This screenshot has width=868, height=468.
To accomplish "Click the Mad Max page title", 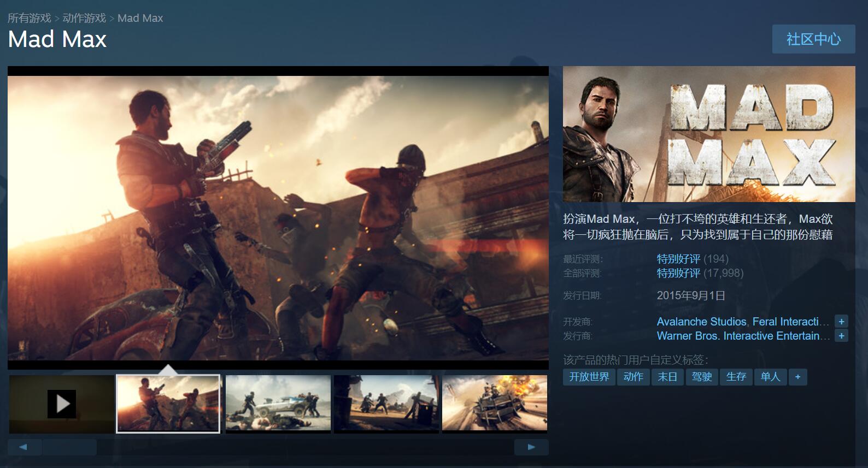I will pyautogui.click(x=57, y=39).
